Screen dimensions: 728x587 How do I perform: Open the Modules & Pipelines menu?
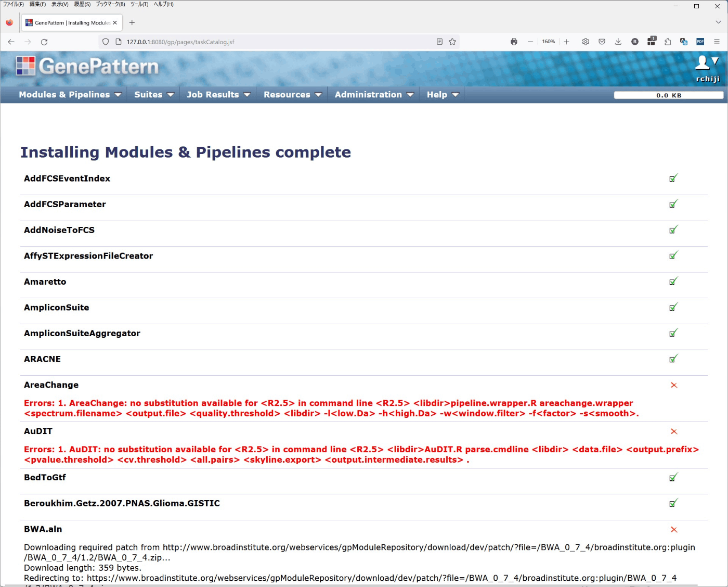[x=70, y=95]
